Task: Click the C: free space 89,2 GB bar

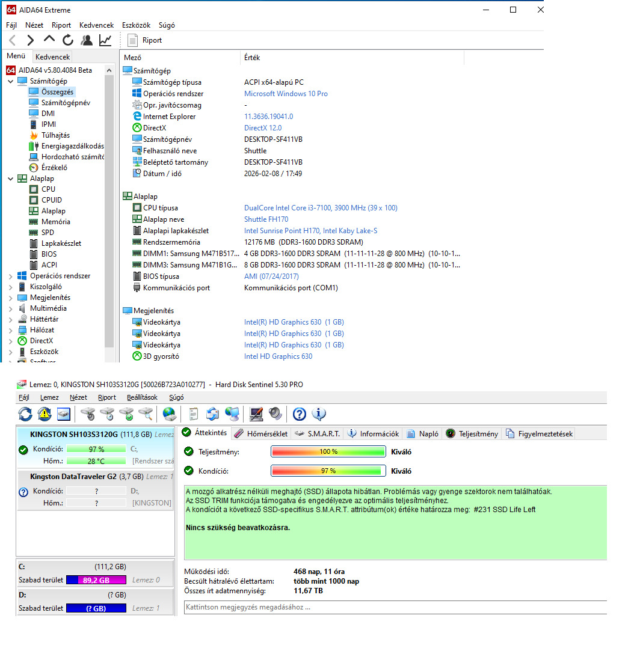Action: pos(96,580)
